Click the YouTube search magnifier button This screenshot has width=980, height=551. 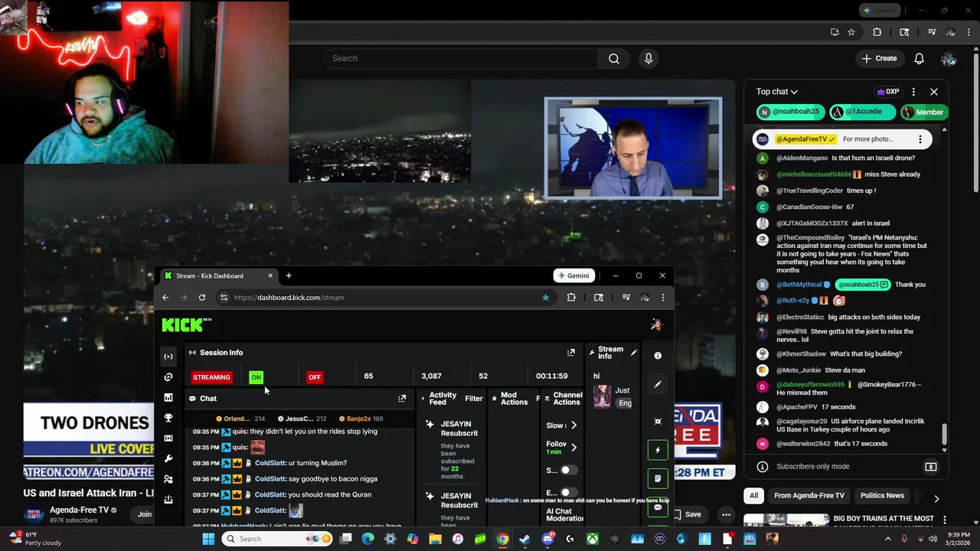click(614, 59)
